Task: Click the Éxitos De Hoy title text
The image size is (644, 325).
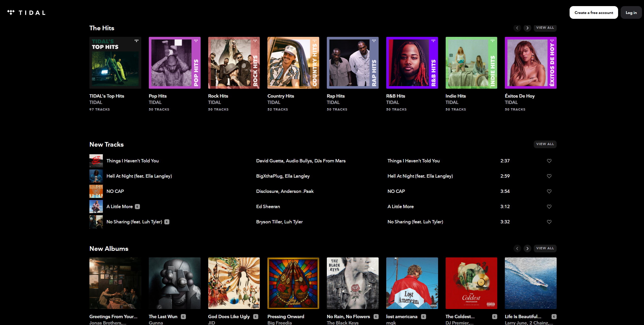Action: pos(520,96)
